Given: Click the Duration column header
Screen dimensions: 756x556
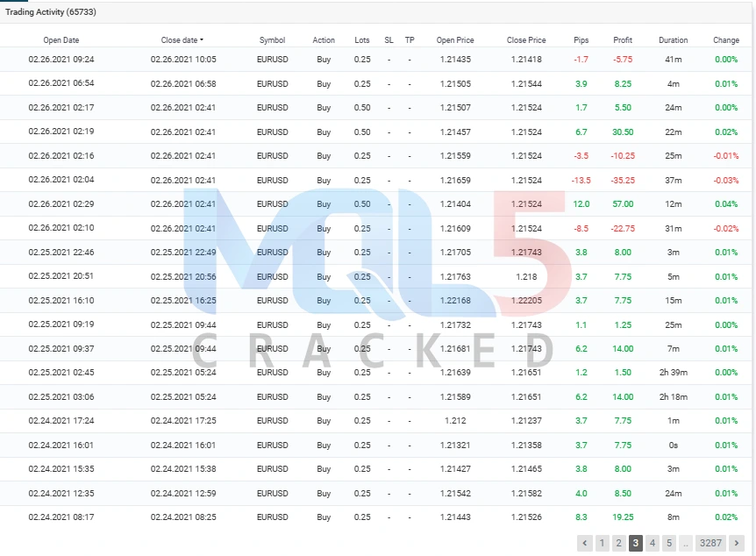Looking at the screenshot, I should click(673, 40).
